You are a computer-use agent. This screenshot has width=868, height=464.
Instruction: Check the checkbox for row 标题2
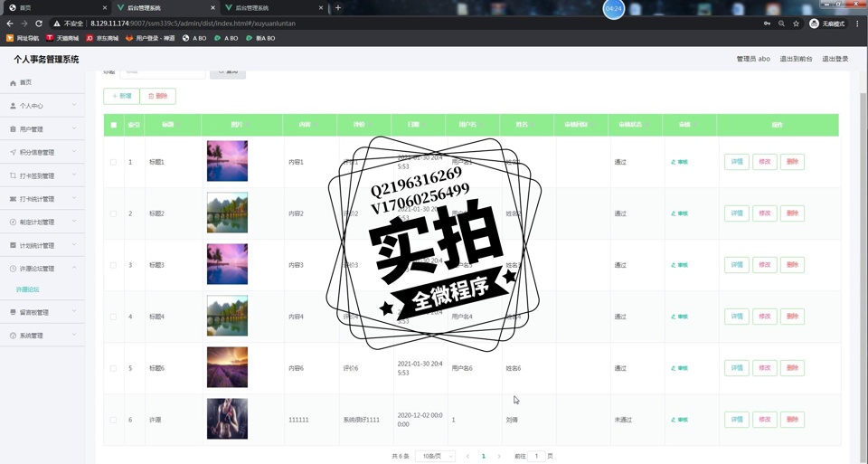[114, 213]
